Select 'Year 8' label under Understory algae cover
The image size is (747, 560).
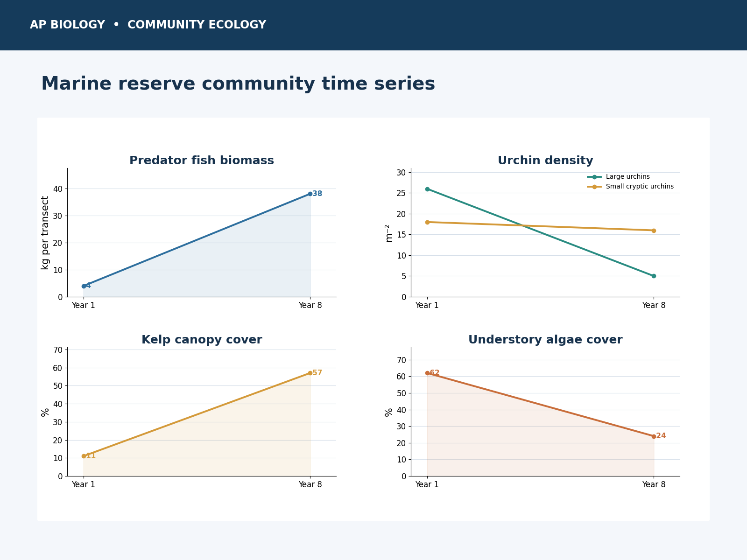[654, 484]
